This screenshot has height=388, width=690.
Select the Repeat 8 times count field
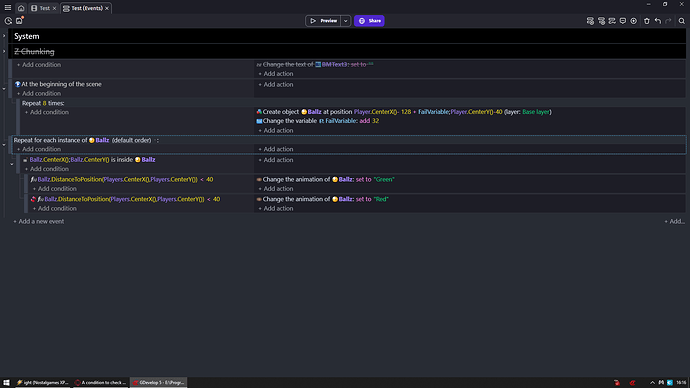44,103
